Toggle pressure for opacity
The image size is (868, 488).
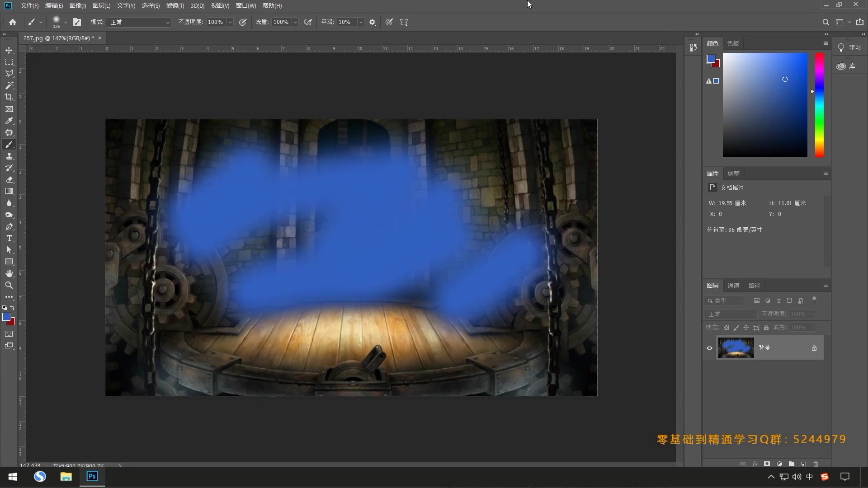tap(243, 22)
